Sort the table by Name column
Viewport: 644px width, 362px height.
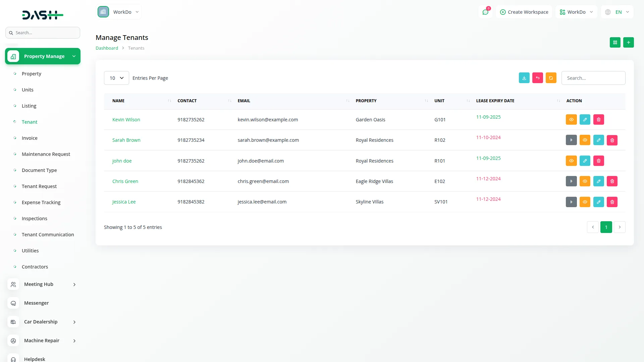[x=118, y=101]
